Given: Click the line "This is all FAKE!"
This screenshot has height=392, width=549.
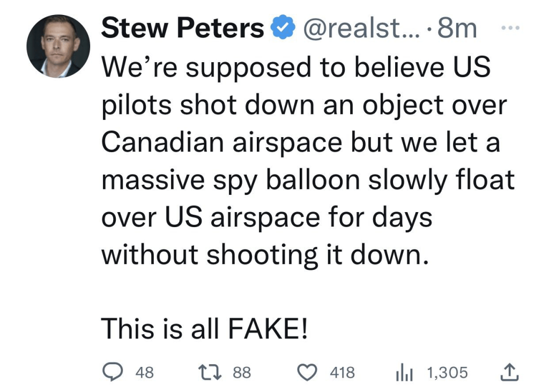Looking at the screenshot, I should 204,328.
